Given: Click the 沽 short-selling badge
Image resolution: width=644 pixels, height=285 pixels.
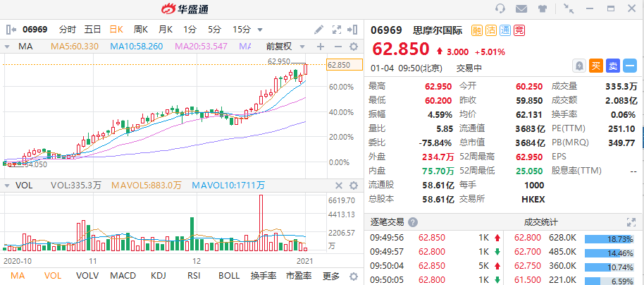Looking at the screenshot, I should tap(491, 30).
